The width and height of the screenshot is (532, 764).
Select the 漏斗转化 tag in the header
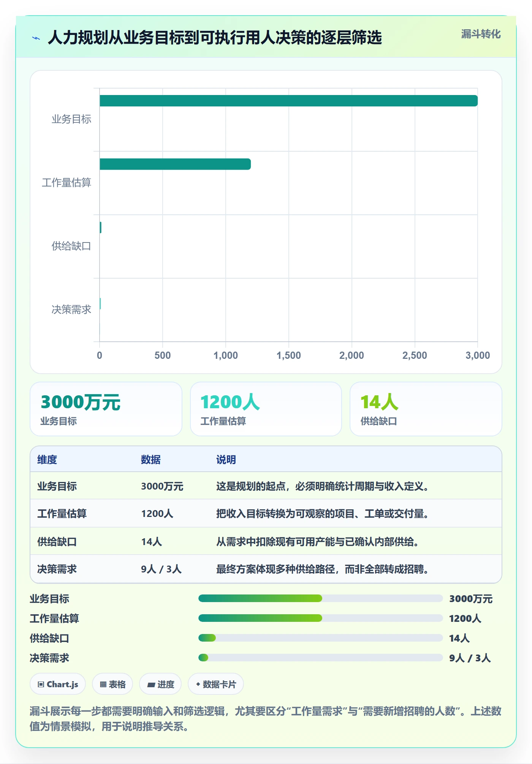pyautogui.click(x=481, y=34)
